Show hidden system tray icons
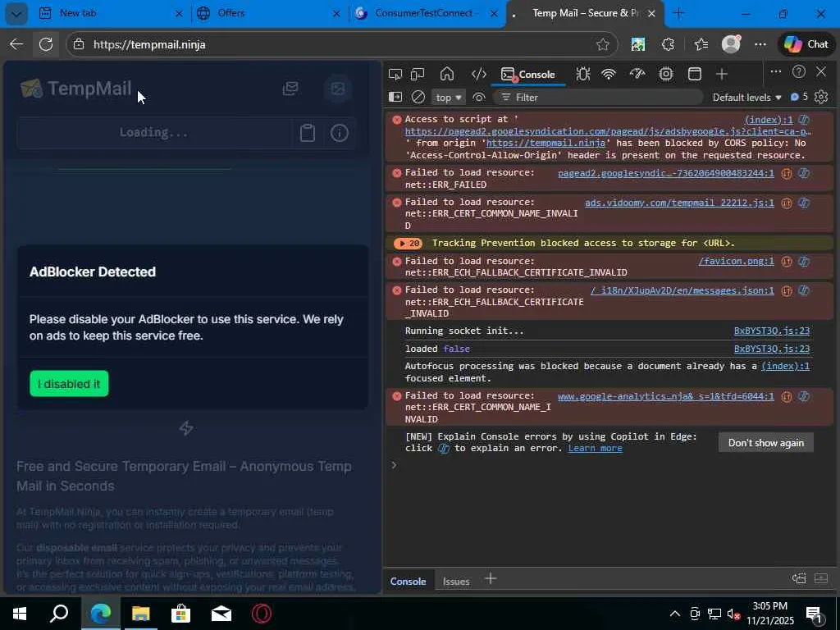This screenshot has width=840, height=630. (x=675, y=614)
